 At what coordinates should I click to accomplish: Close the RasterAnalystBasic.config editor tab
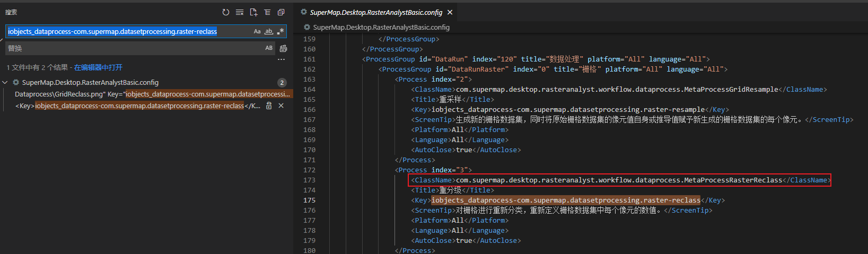pyautogui.click(x=450, y=12)
